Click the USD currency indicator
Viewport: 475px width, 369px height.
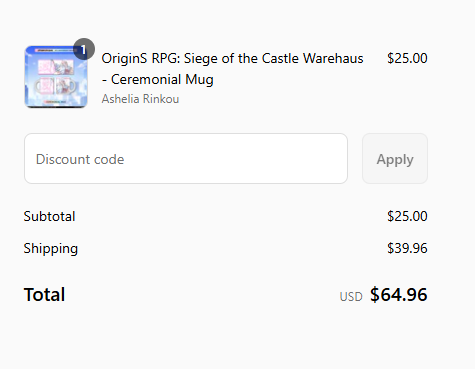(x=351, y=297)
